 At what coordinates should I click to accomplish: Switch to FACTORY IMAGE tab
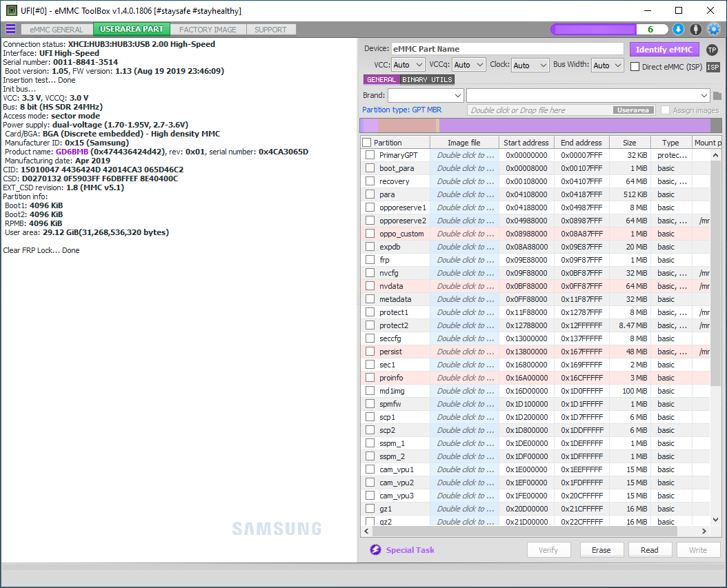coord(208,29)
